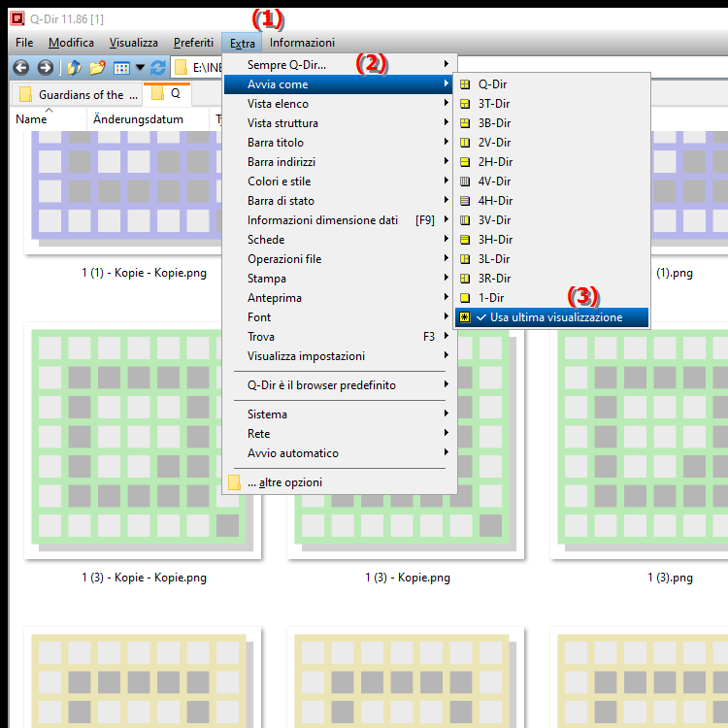This screenshot has height=728, width=728.
Task: Click the blue Refresh icon
Action: coord(158,68)
